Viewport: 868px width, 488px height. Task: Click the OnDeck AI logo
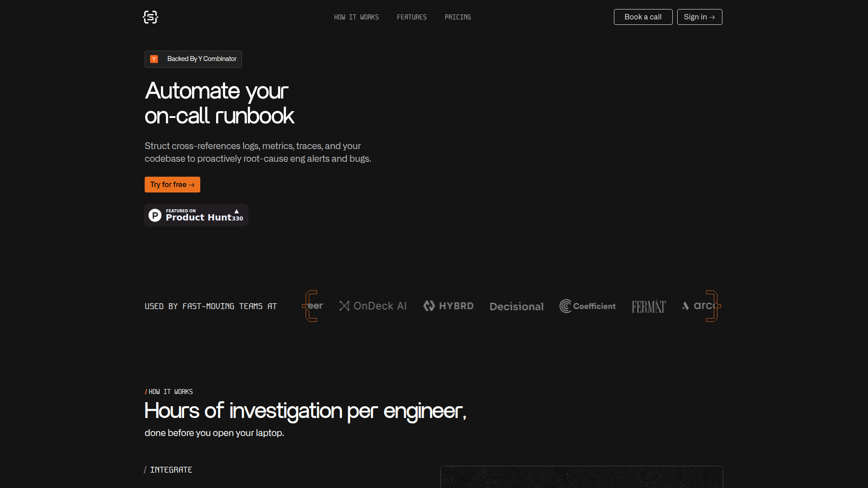[373, 306]
